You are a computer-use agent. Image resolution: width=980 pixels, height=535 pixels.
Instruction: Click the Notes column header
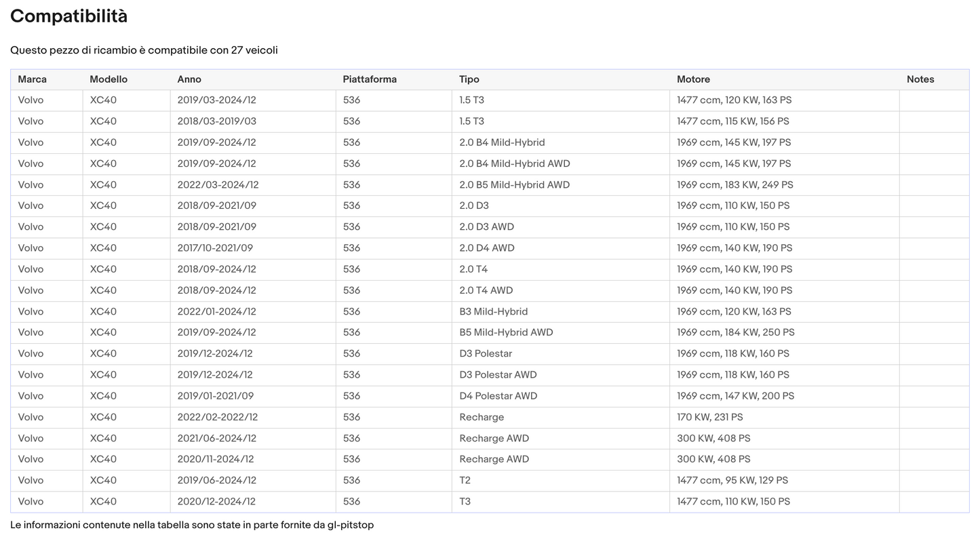coord(934,79)
